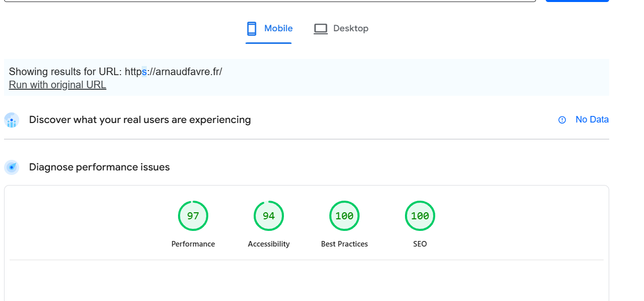Switch to the Desktop tab
The height and width of the screenshot is (301, 644).
point(341,29)
